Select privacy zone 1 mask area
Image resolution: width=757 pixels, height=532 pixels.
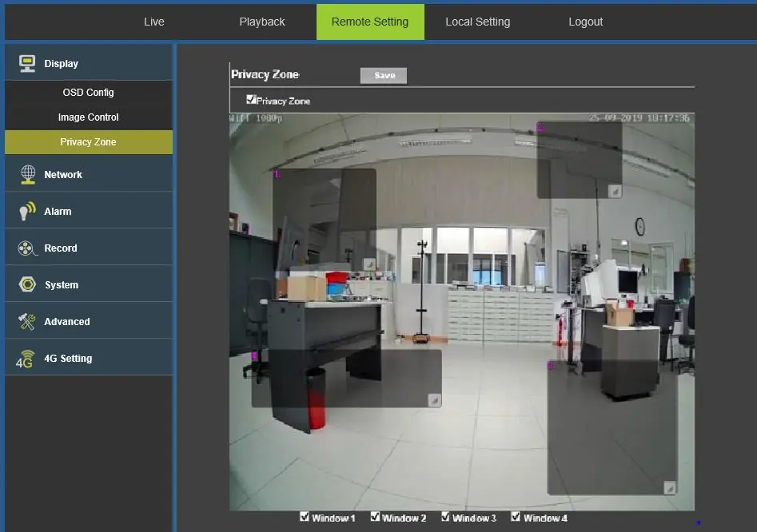325,220
